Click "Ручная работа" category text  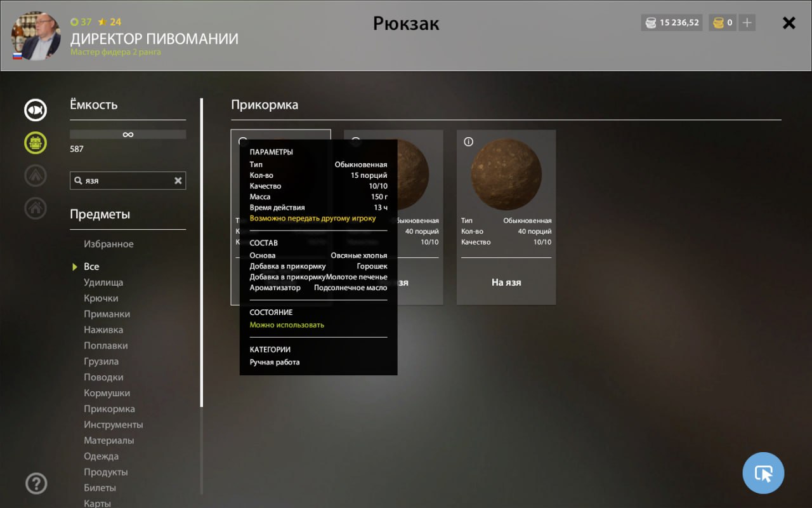coord(275,363)
